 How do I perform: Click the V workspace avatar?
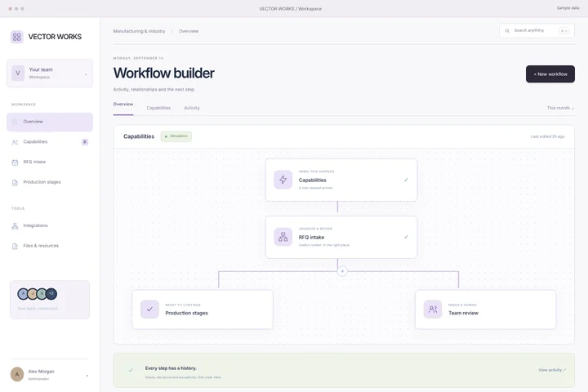(x=18, y=73)
